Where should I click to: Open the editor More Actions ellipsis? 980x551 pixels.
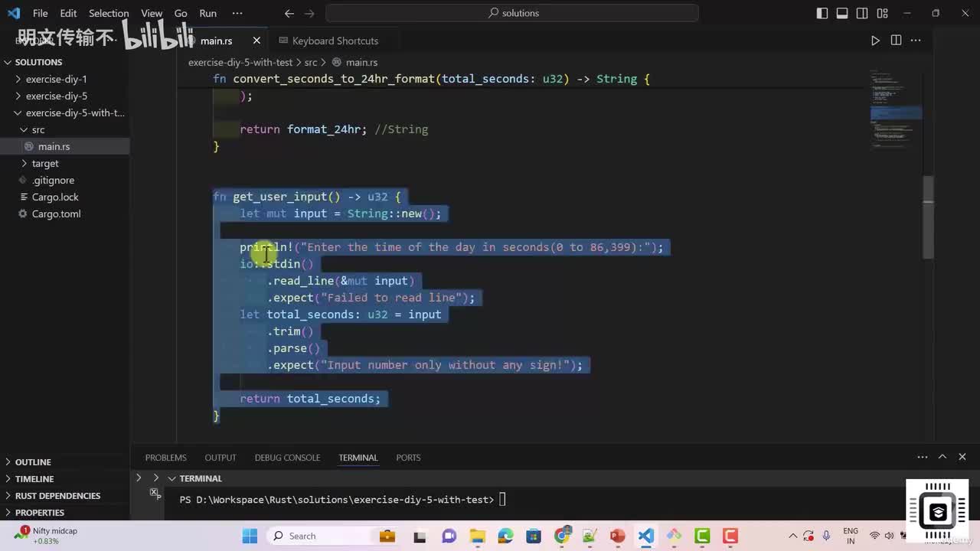pyautogui.click(x=916, y=41)
